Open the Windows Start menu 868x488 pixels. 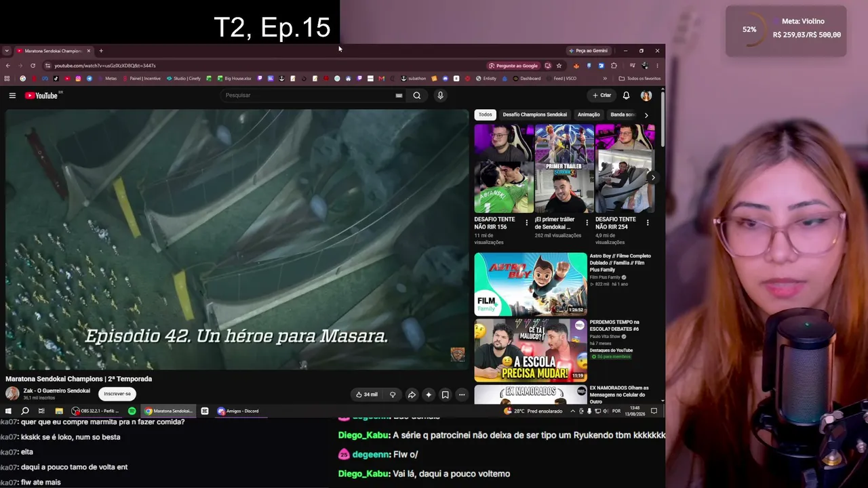tap(8, 411)
